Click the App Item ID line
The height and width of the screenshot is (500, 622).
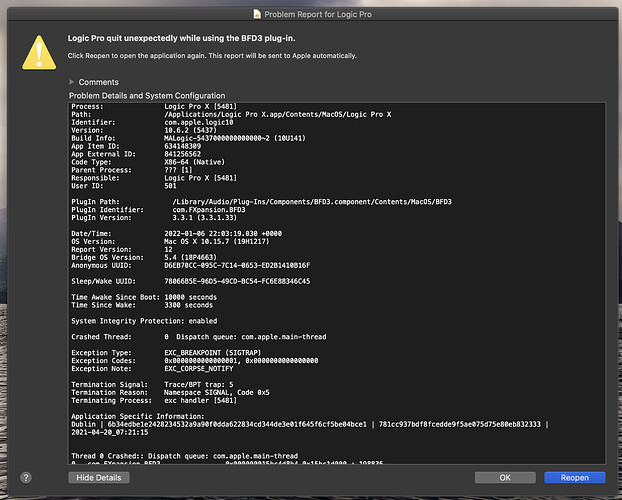136,146
